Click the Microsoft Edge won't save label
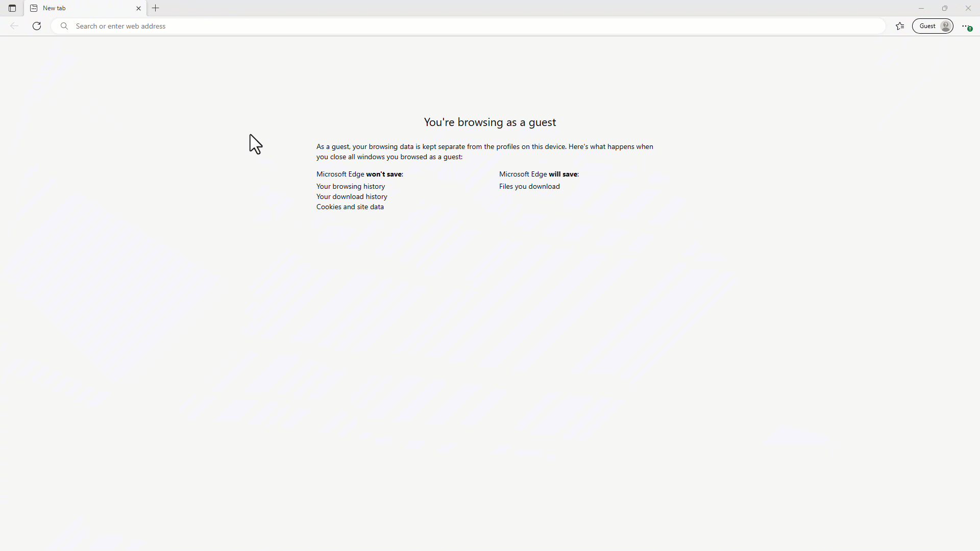The height and width of the screenshot is (551, 980). click(360, 174)
